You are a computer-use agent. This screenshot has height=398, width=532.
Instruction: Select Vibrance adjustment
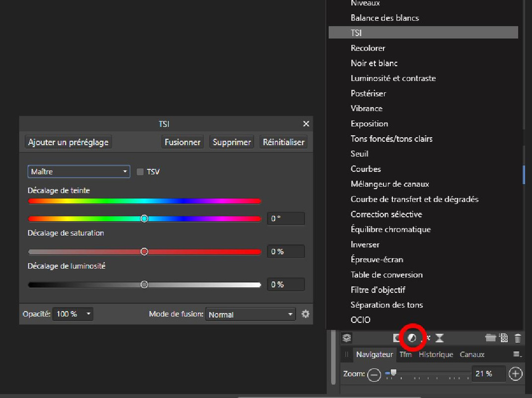pos(423,108)
